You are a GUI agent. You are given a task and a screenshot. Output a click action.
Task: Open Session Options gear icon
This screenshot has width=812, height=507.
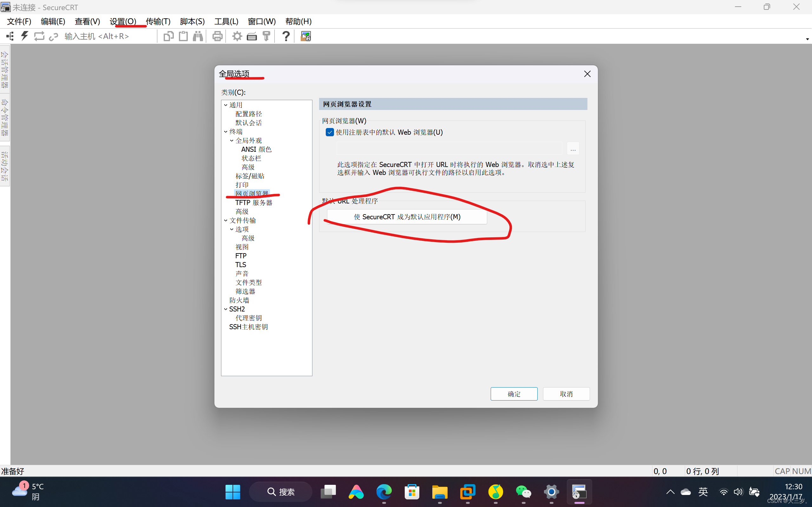point(237,36)
